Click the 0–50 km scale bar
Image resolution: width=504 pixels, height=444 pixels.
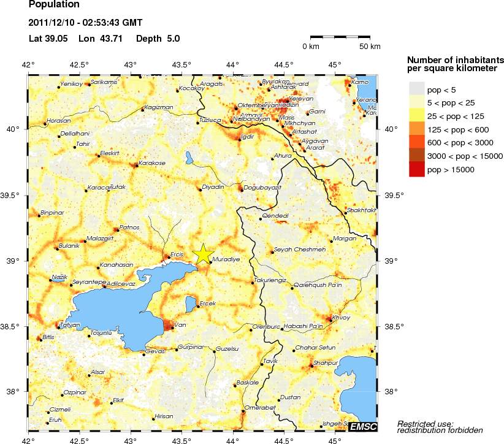pyautogui.click(x=340, y=38)
